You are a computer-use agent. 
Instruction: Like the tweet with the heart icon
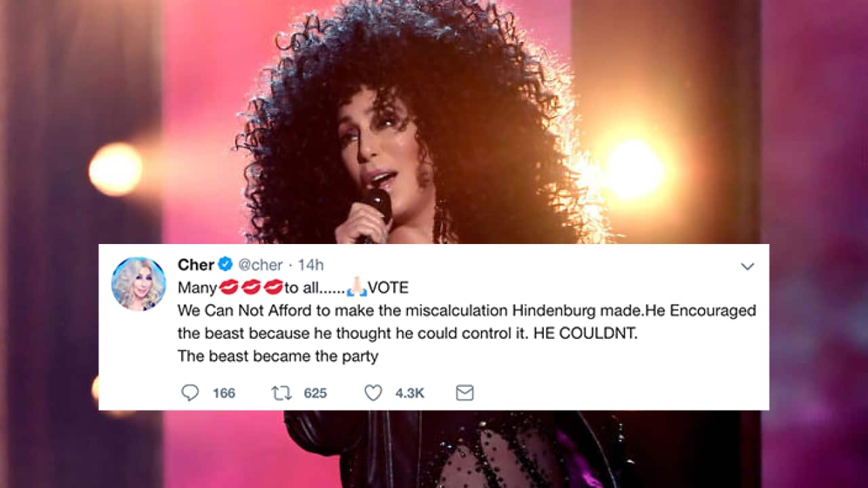click(x=374, y=393)
